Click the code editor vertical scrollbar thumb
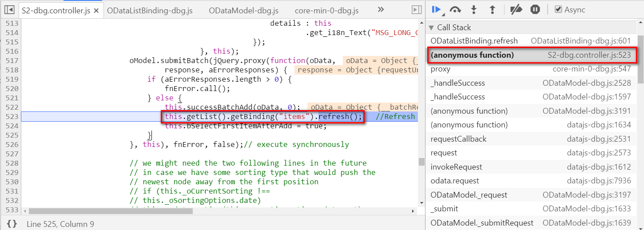Viewport: 644px width, 230px height. 421,162
